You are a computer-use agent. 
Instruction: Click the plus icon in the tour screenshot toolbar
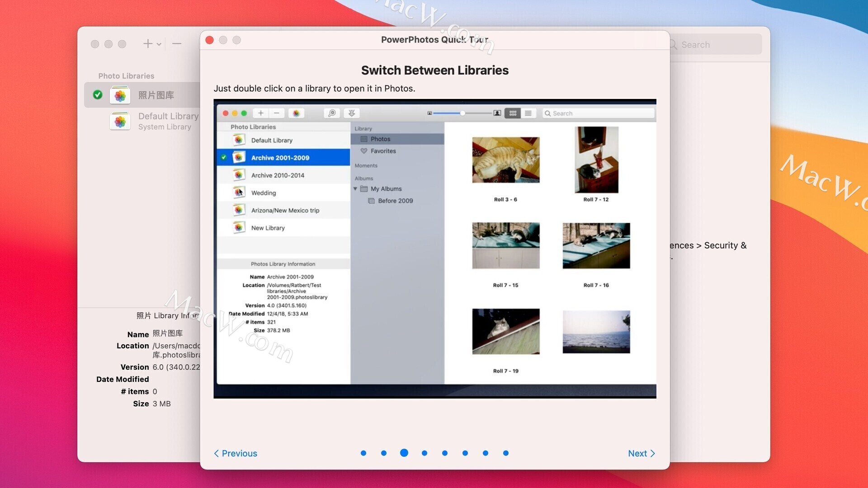click(261, 113)
